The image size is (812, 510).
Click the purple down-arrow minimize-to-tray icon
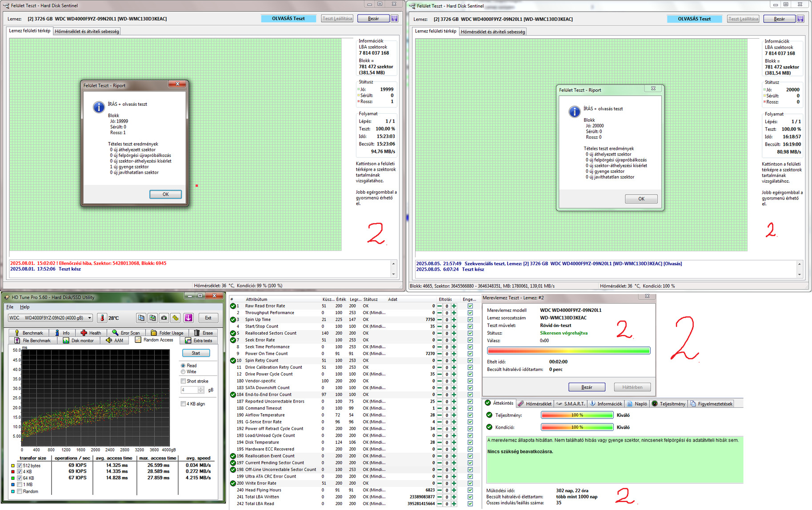coord(188,318)
